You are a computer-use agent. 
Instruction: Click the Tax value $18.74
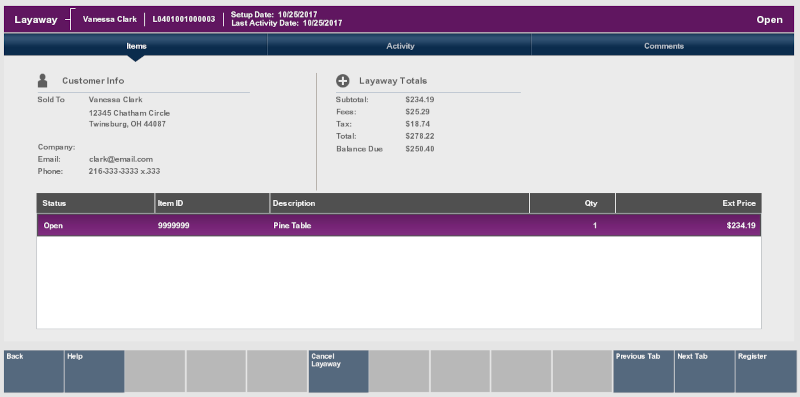[417, 124]
